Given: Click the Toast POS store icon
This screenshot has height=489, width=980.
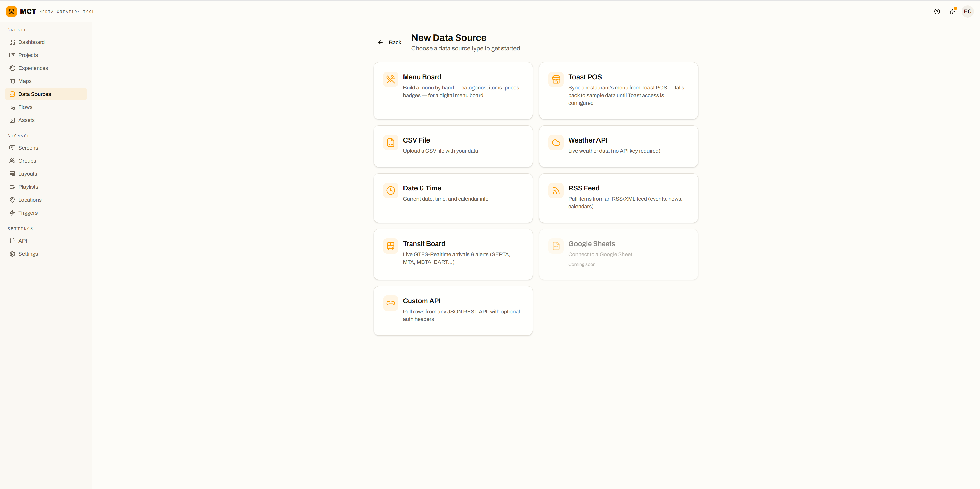Looking at the screenshot, I should point(556,79).
